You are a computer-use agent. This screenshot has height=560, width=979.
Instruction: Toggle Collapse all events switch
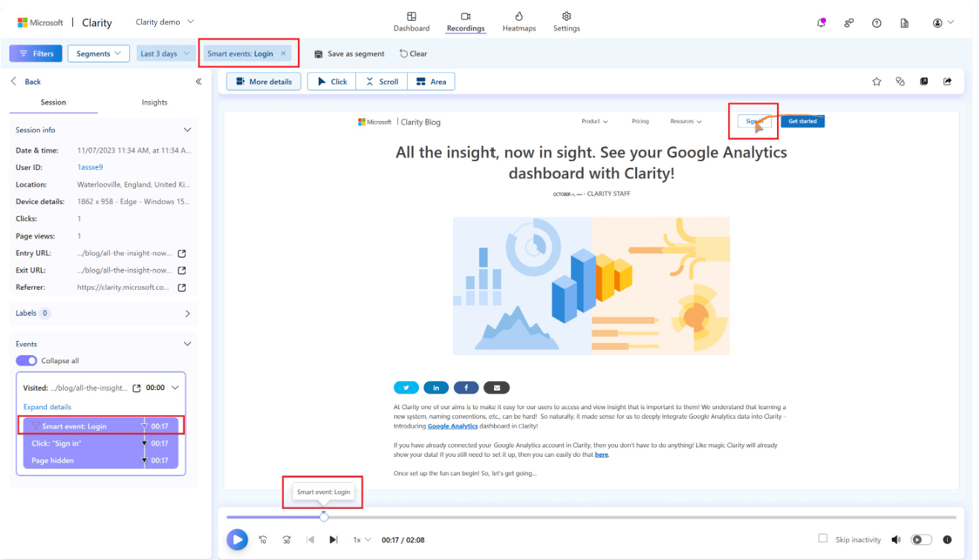coord(27,360)
